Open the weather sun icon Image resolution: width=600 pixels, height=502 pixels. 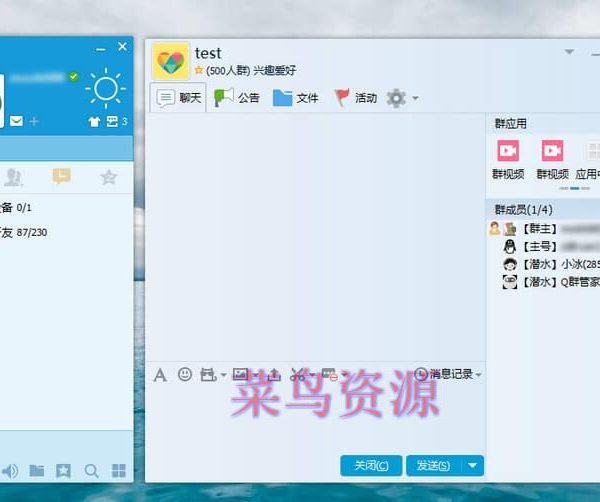104,90
